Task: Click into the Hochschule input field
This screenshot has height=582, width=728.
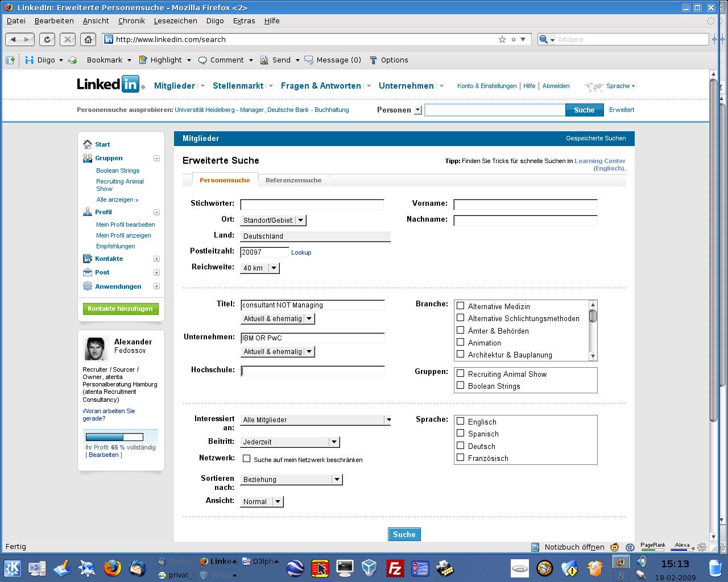Action: (313, 371)
